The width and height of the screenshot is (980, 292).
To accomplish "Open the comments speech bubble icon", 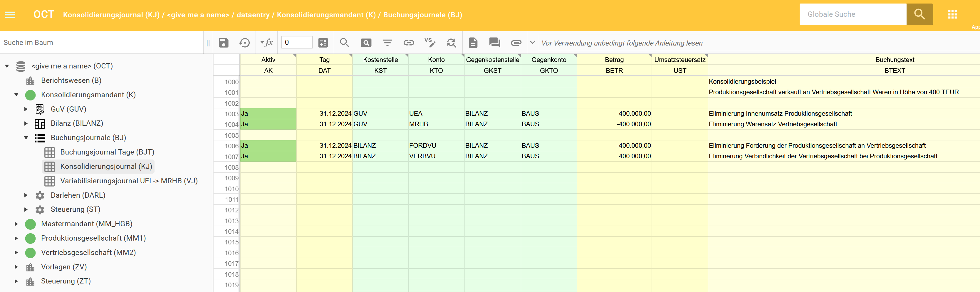I will point(494,43).
